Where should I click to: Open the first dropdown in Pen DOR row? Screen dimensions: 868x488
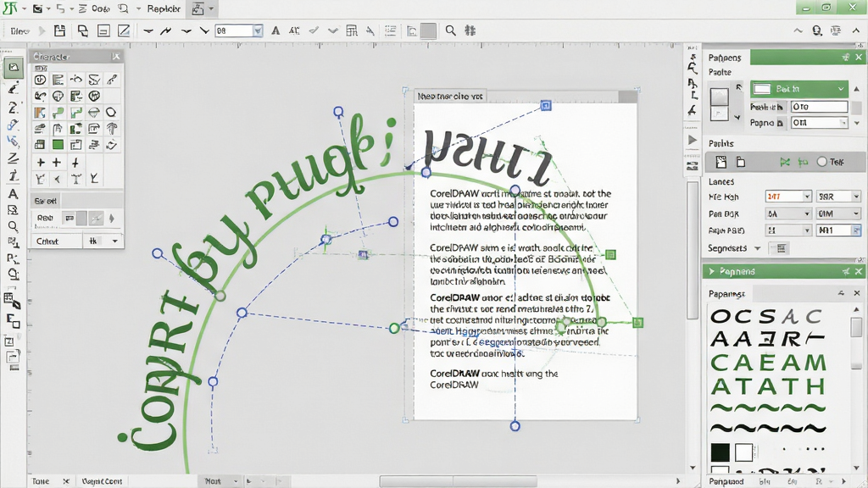point(788,213)
